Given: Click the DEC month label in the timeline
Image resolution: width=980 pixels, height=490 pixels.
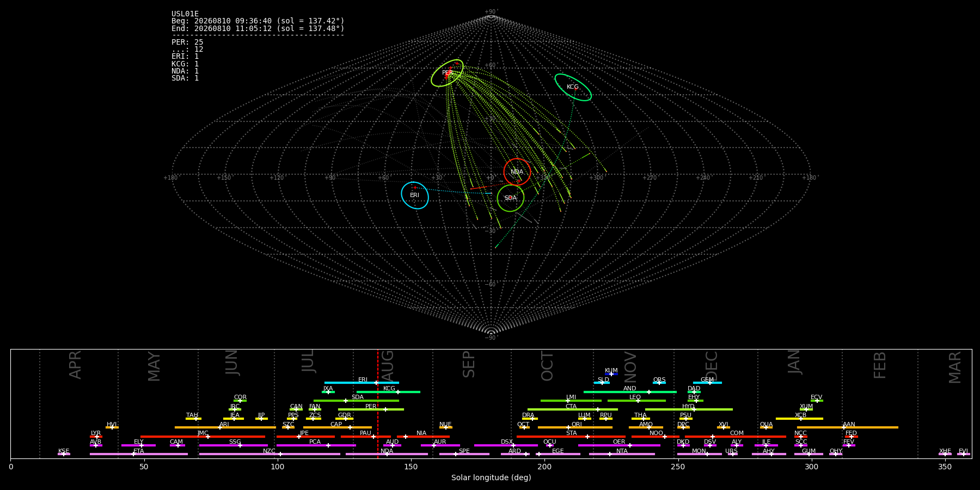Looking at the screenshot, I should click(712, 366).
